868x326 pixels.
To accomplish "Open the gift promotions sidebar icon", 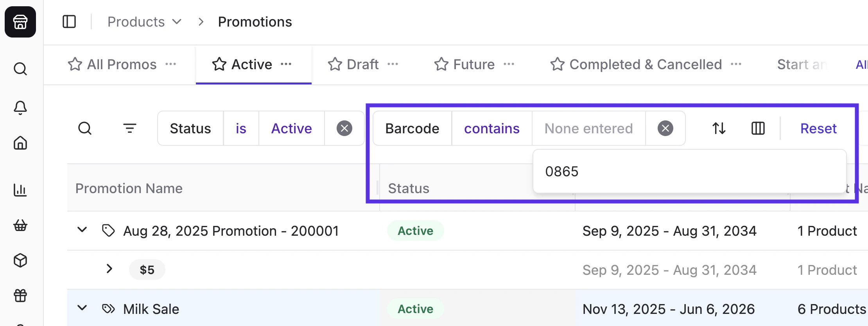I will click(x=20, y=296).
